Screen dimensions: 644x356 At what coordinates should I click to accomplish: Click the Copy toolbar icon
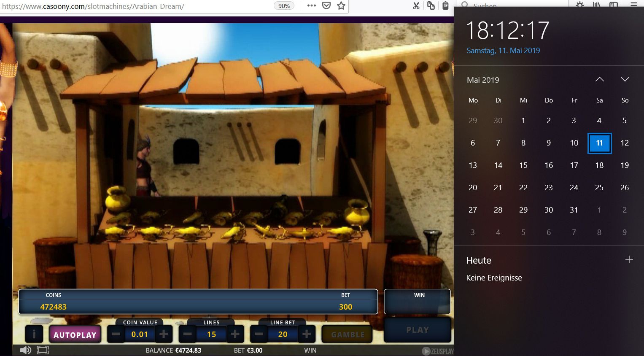point(431,5)
